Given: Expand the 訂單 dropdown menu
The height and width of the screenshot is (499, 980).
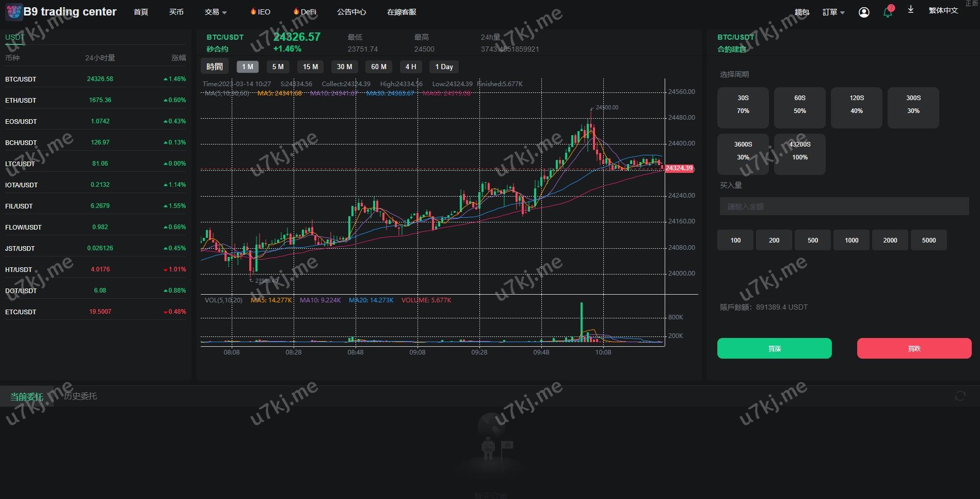Looking at the screenshot, I should tap(833, 12).
